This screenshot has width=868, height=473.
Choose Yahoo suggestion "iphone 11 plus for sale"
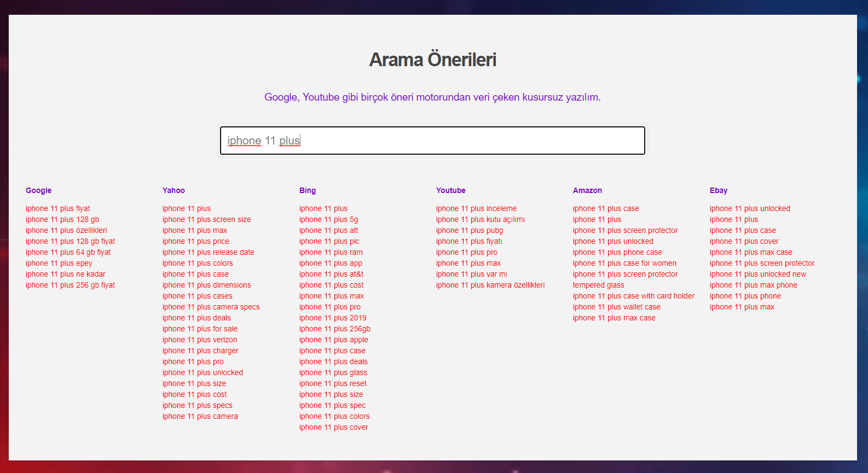[200, 329]
